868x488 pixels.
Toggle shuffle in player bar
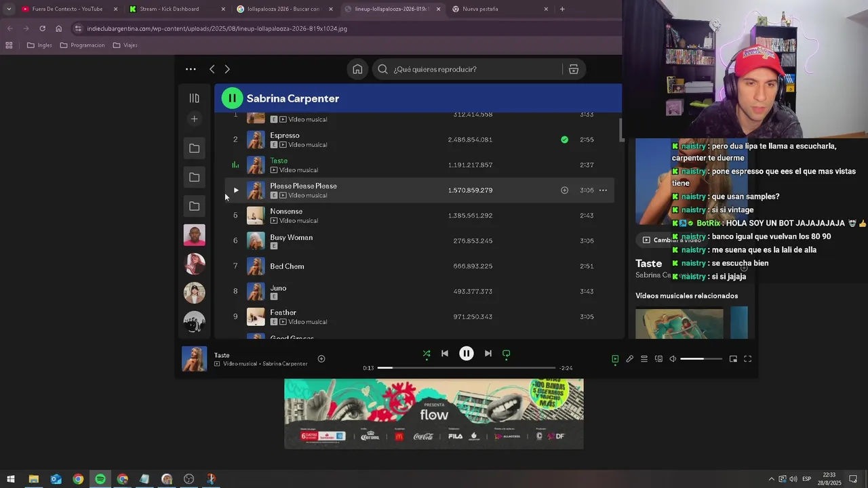(427, 354)
